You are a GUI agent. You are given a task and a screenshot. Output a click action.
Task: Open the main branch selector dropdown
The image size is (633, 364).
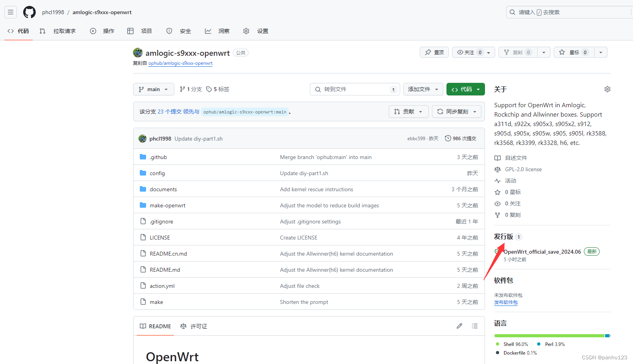click(154, 89)
